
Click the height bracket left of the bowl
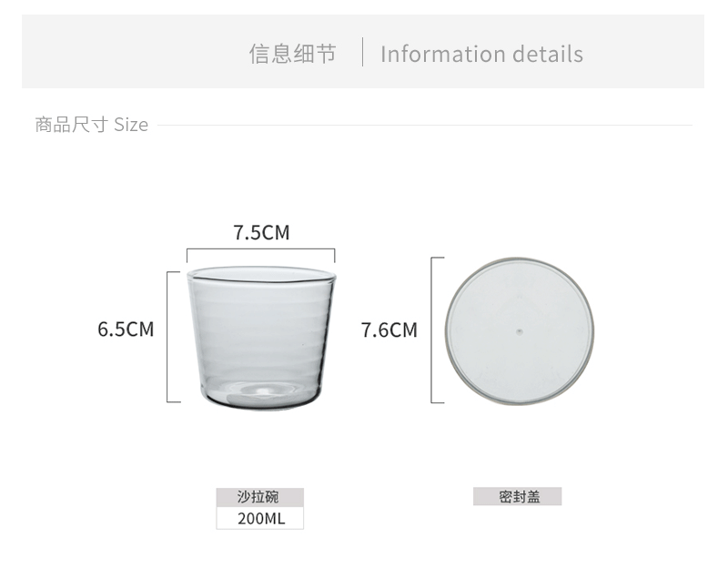pos(169,337)
